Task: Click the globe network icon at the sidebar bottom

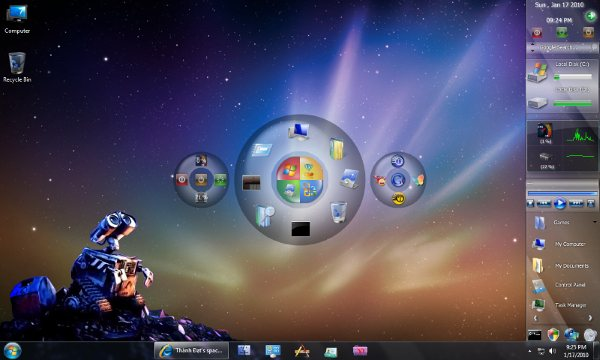Action: 571,335
